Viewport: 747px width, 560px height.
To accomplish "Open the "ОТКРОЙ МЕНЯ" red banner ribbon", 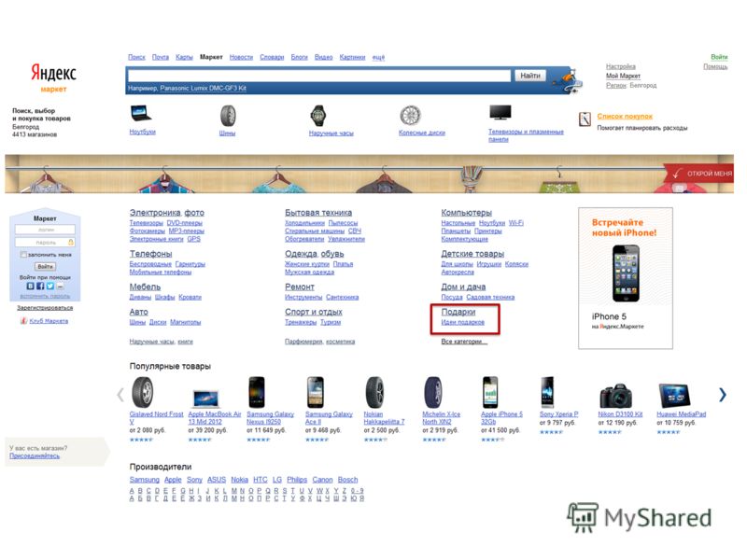I will [x=698, y=174].
